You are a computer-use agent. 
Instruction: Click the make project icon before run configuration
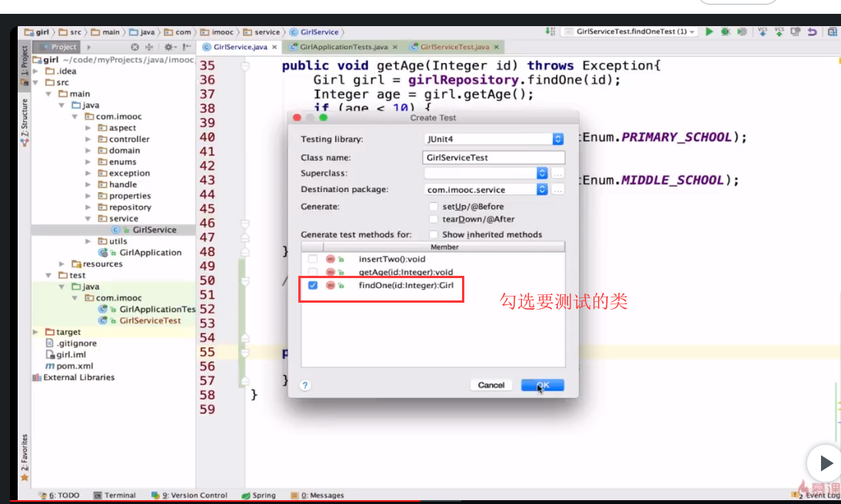click(x=550, y=31)
